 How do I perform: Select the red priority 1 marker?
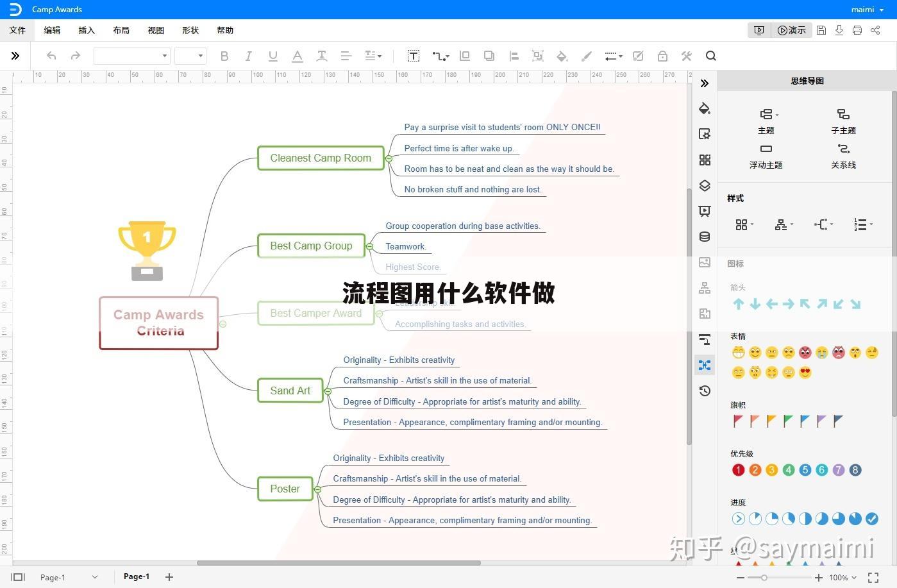click(x=738, y=470)
